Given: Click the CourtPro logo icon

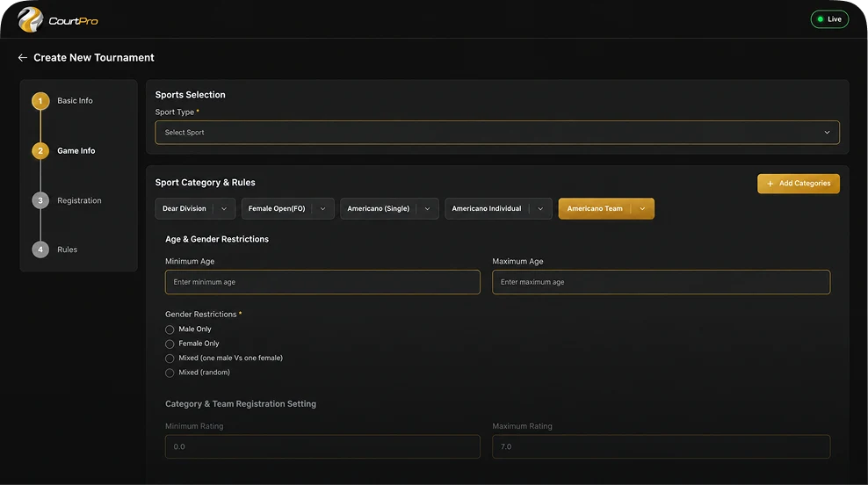Looking at the screenshot, I should tap(30, 20).
